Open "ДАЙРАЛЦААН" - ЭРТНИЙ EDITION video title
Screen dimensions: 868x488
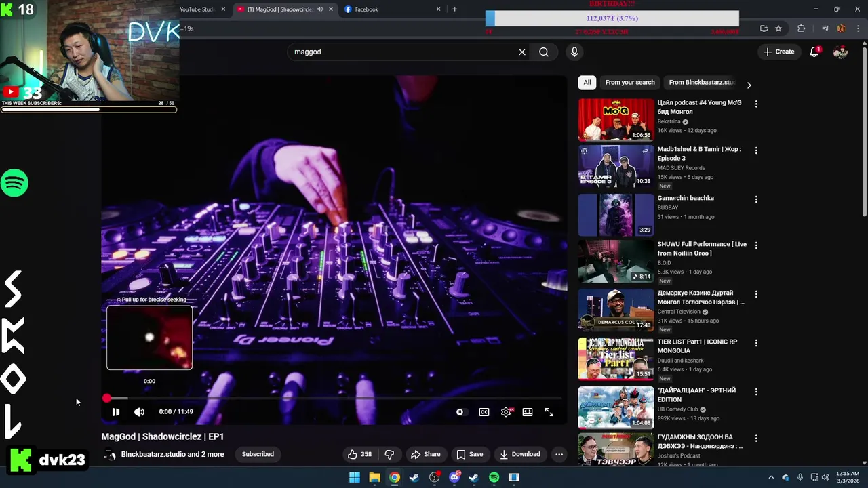tap(696, 395)
